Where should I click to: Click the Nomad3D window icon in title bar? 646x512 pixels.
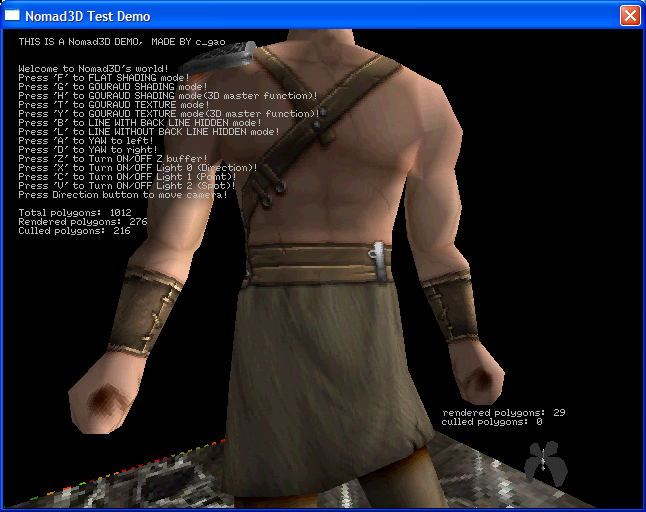pyautogui.click(x=13, y=15)
